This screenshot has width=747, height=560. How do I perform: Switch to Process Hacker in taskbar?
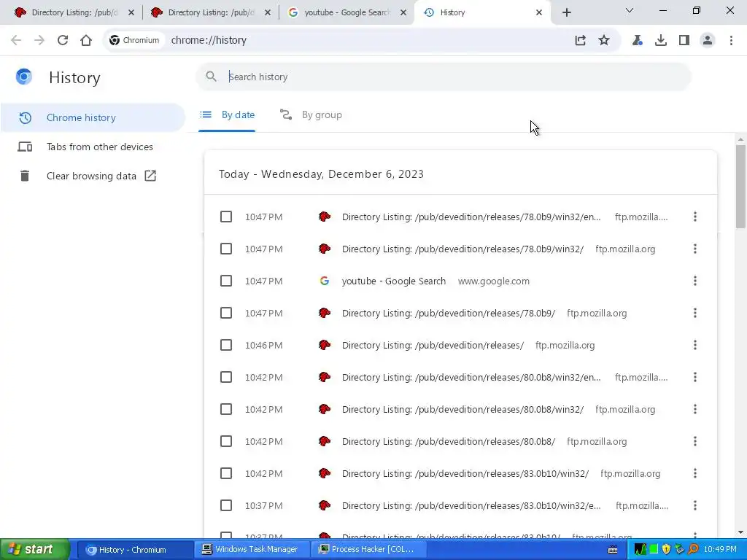click(x=368, y=550)
